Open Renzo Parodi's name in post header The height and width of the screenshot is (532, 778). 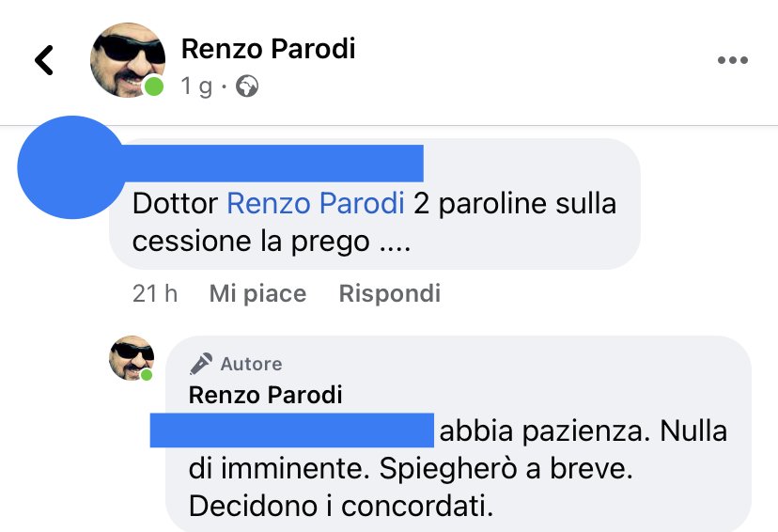(x=268, y=49)
